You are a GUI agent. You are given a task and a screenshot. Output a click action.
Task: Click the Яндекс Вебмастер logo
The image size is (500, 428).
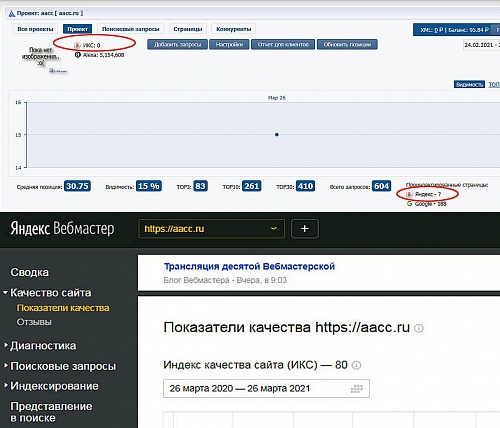tap(62, 229)
